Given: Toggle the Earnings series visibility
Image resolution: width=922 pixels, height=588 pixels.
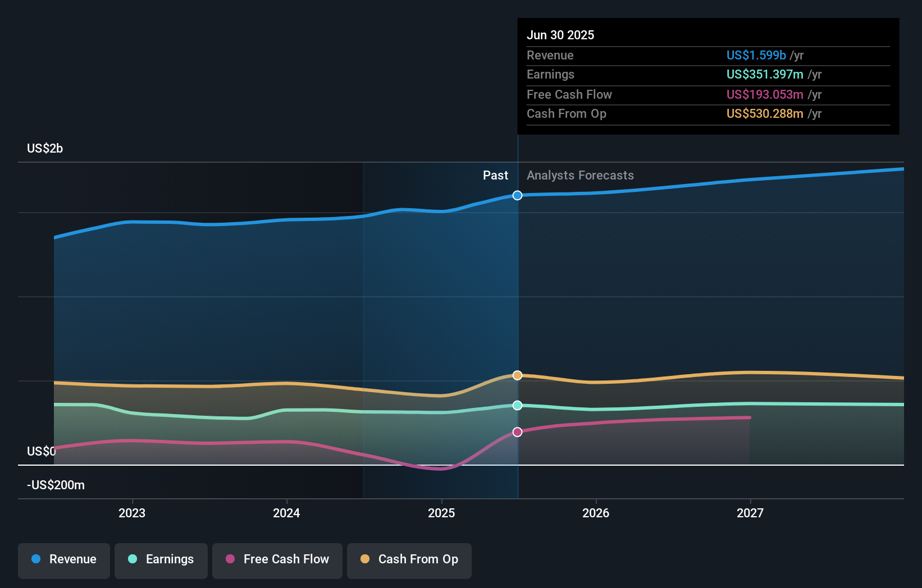Looking at the screenshot, I should 161,559.
